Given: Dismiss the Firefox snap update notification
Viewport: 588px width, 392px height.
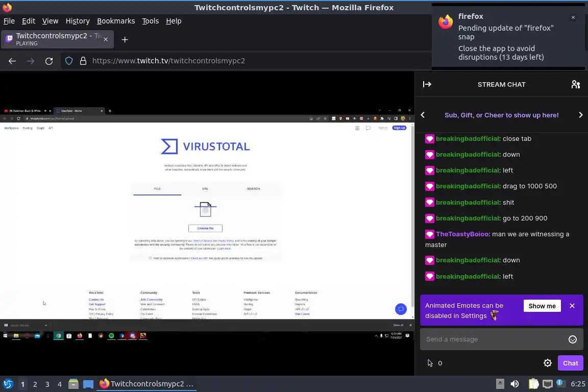Looking at the screenshot, I should [x=573, y=17].
